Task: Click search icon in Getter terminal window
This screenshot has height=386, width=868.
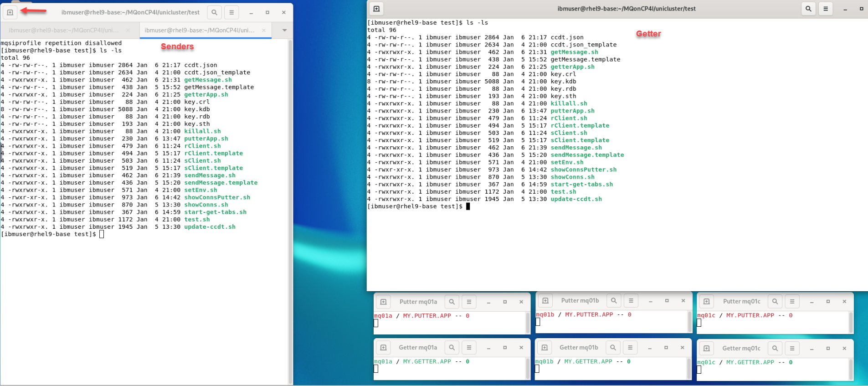Action: click(808, 9)
